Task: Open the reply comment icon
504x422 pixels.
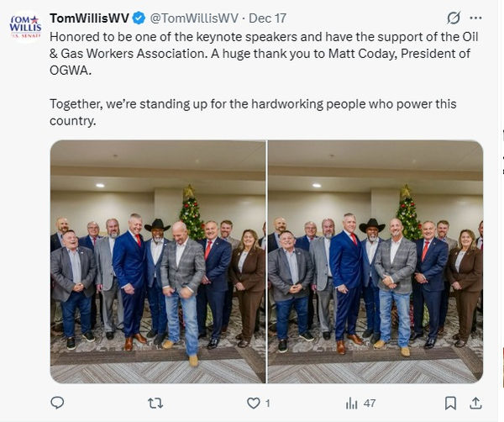Action: point(57,403)
